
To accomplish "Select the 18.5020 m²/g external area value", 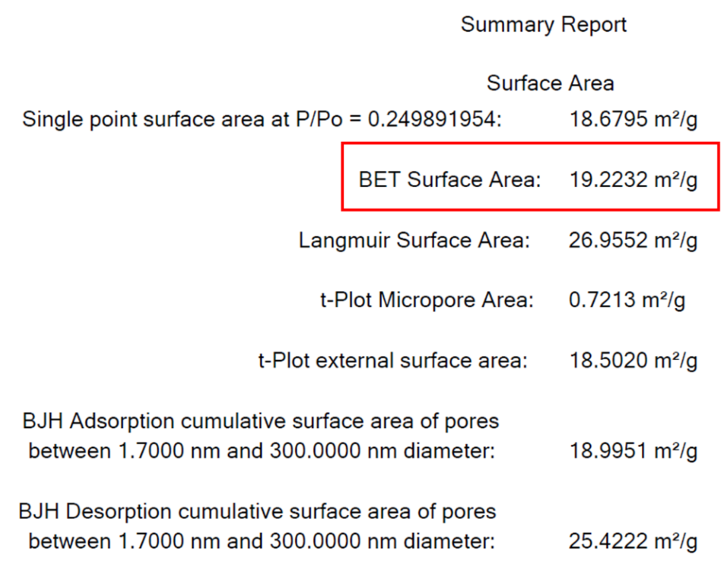I will pos(633,362).
